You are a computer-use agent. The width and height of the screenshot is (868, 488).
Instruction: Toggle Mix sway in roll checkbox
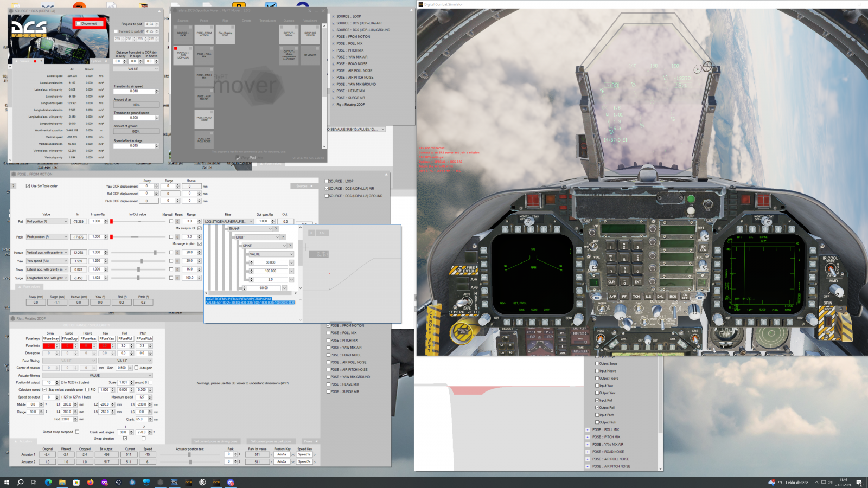click(x=200, y=228)
